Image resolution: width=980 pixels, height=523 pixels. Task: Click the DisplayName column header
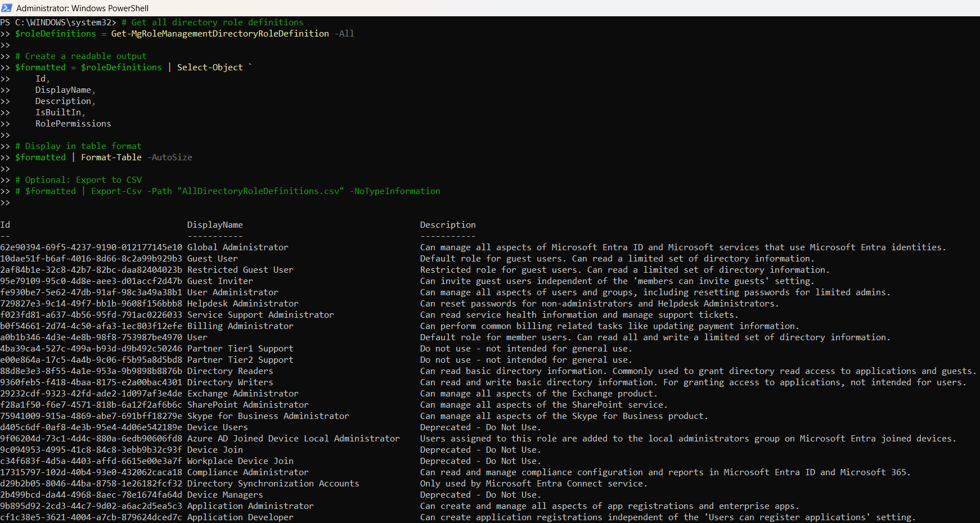tap(215, 225)
